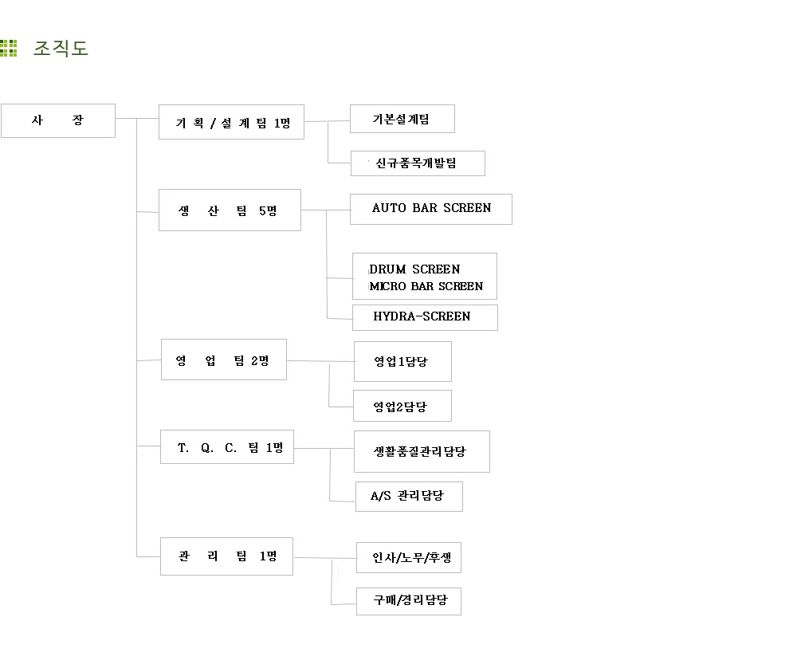Click the 생활품질관리담당 box

[x=422, y=451]
